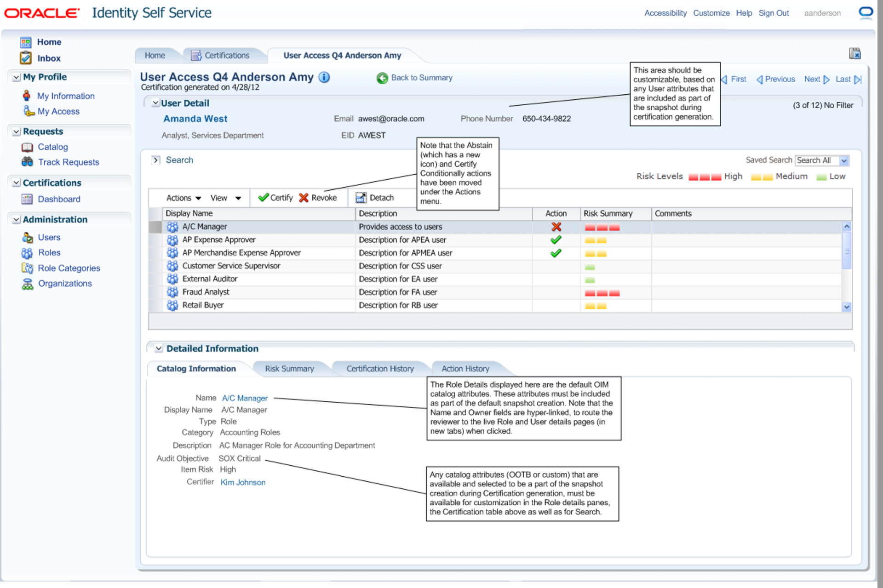Click the Certifications tab icon
Image resolution: width=883 pixels, height=588 pixels.
(196, 55)
